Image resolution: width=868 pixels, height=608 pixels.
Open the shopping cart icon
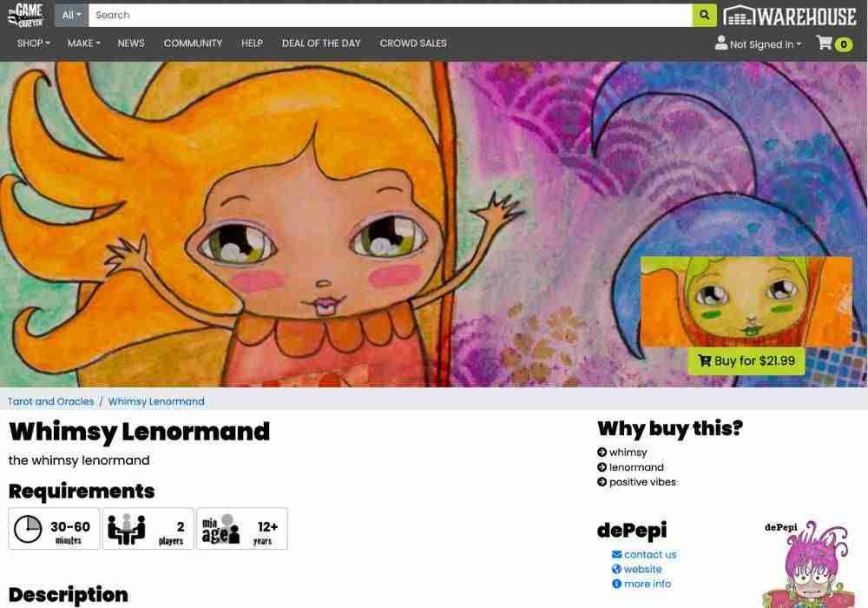pyautogui.click(x=825, y=43)
